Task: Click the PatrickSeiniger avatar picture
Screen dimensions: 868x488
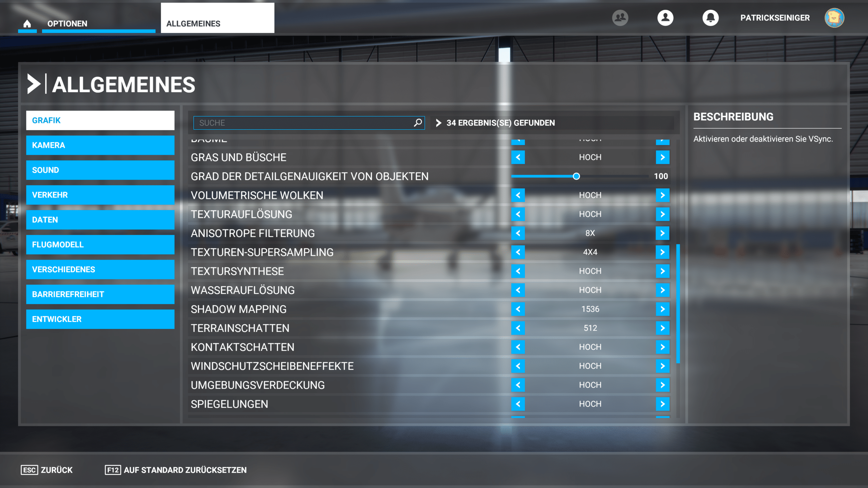Action: pyautogui.click(x=834, y=18)
